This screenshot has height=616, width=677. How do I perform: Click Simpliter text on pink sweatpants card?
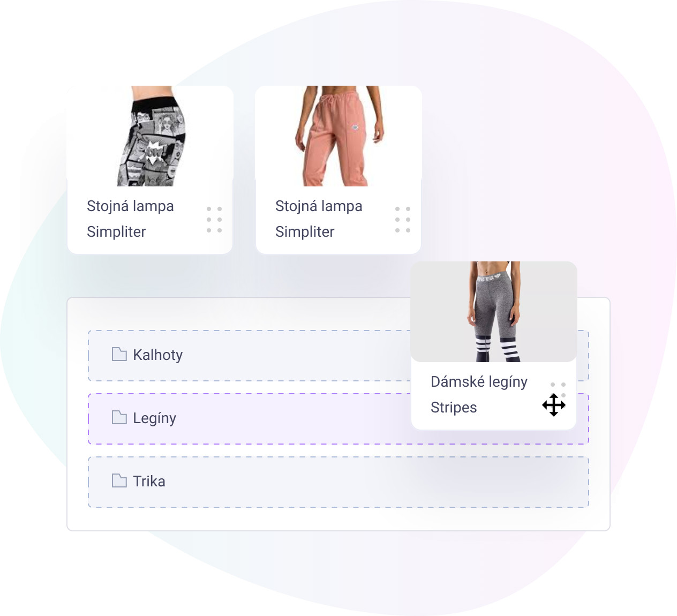305,231
